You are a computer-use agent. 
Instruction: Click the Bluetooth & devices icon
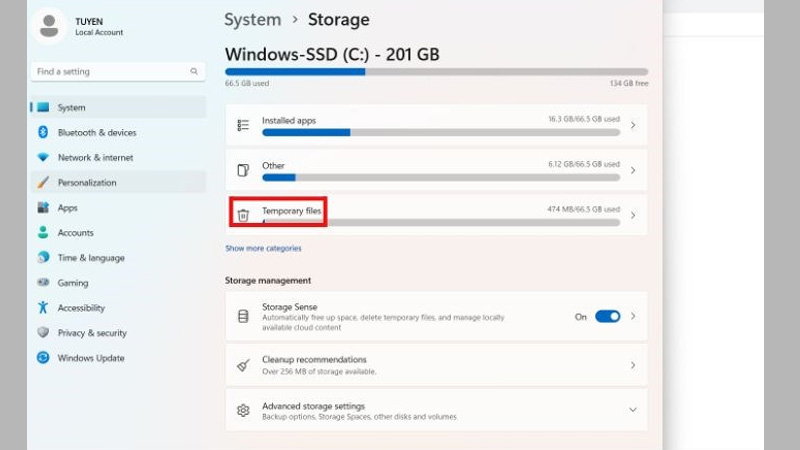click(x=43, y=132)
